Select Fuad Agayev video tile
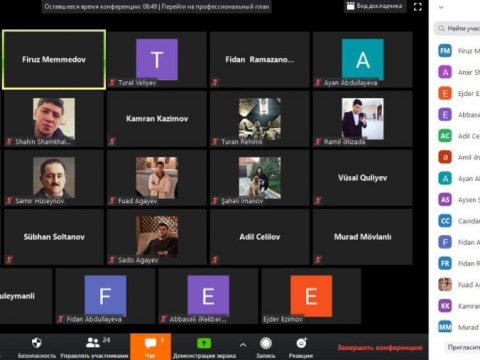This screenshot has width=480, height=360. coord(157,178)
